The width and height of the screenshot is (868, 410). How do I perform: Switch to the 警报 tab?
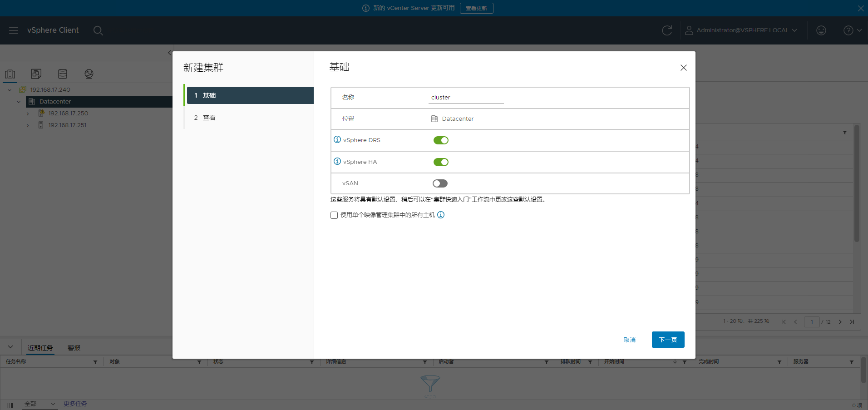(74, 348)
